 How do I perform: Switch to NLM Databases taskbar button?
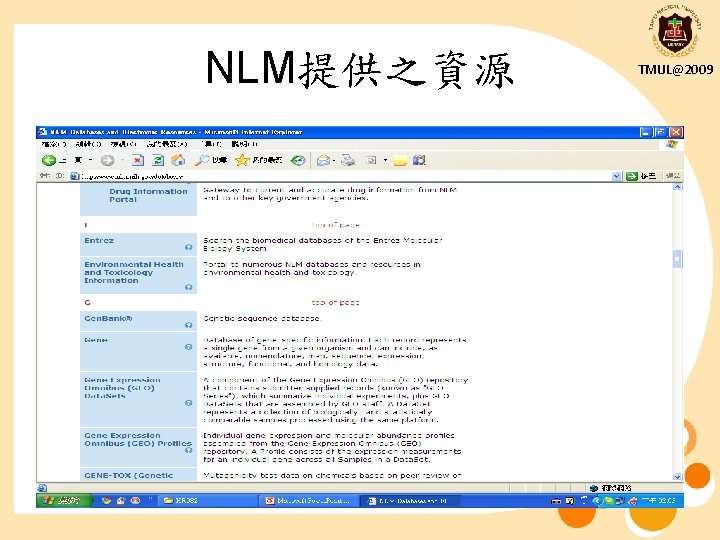click(x=408, y=501)
